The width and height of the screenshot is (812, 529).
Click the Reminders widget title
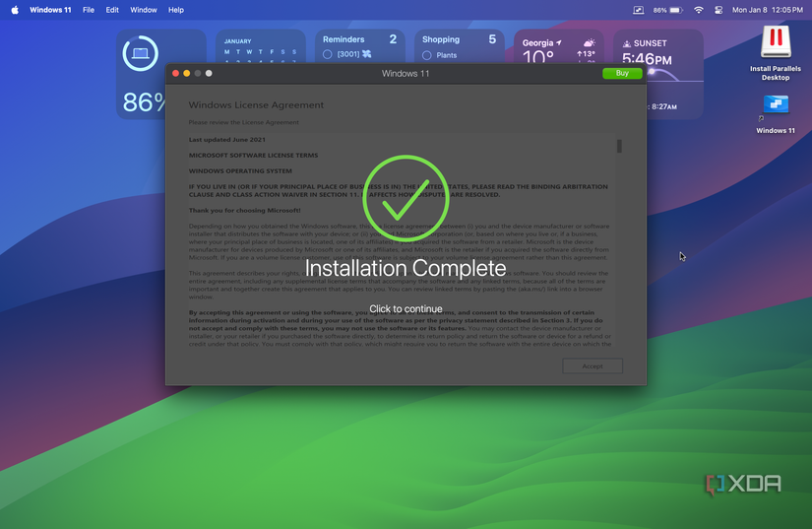point(344,39)
